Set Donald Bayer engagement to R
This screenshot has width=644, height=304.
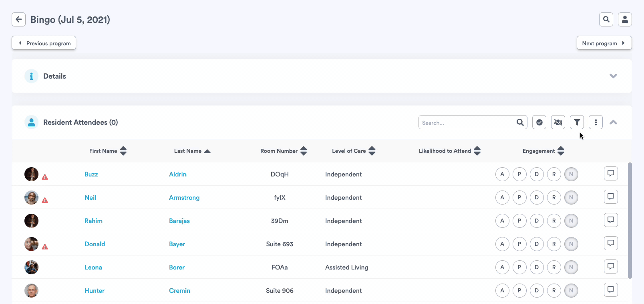pyautogui.click(x=554, y=244)
